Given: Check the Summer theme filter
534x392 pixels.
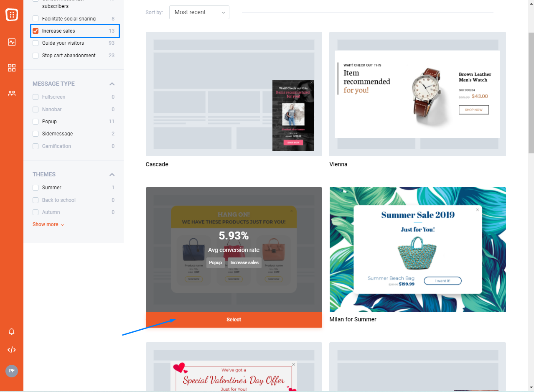Looking at the screenshot, I should coord(36,188).
